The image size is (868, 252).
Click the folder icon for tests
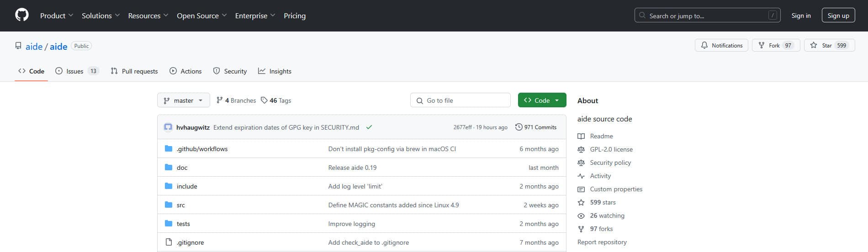point(169,224)
